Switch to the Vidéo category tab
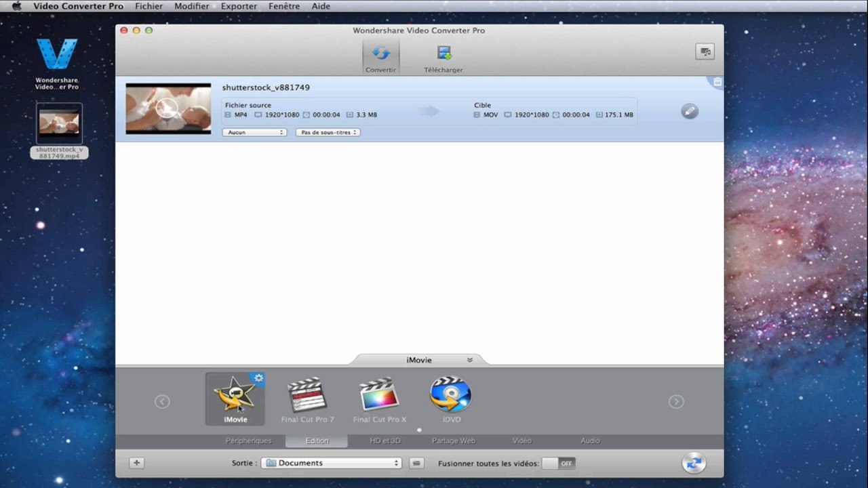868x488 pixels. (522, 441)
